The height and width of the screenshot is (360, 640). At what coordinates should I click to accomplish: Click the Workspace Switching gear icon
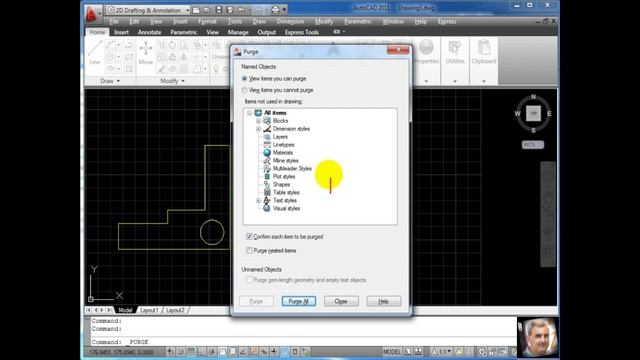(x=482, y=351)
